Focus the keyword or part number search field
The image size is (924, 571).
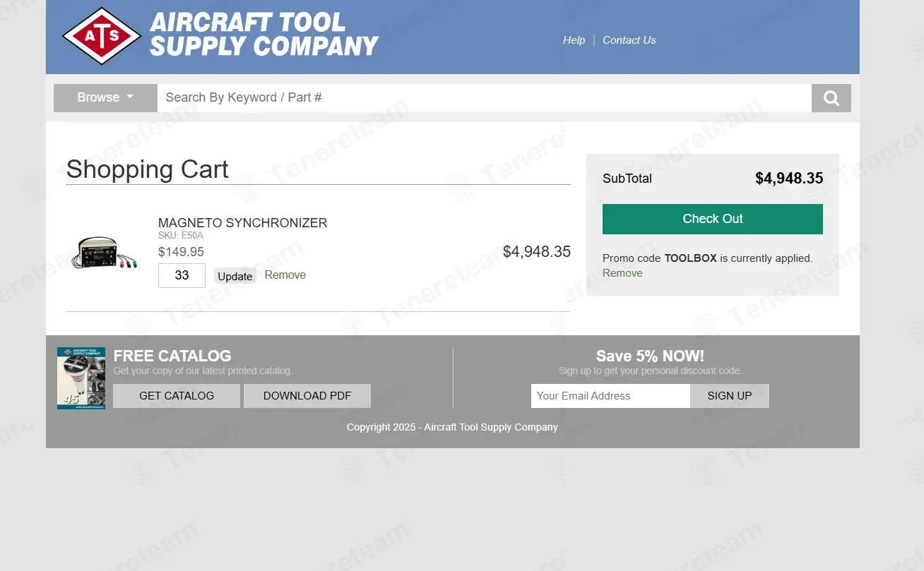coord(484,98)
